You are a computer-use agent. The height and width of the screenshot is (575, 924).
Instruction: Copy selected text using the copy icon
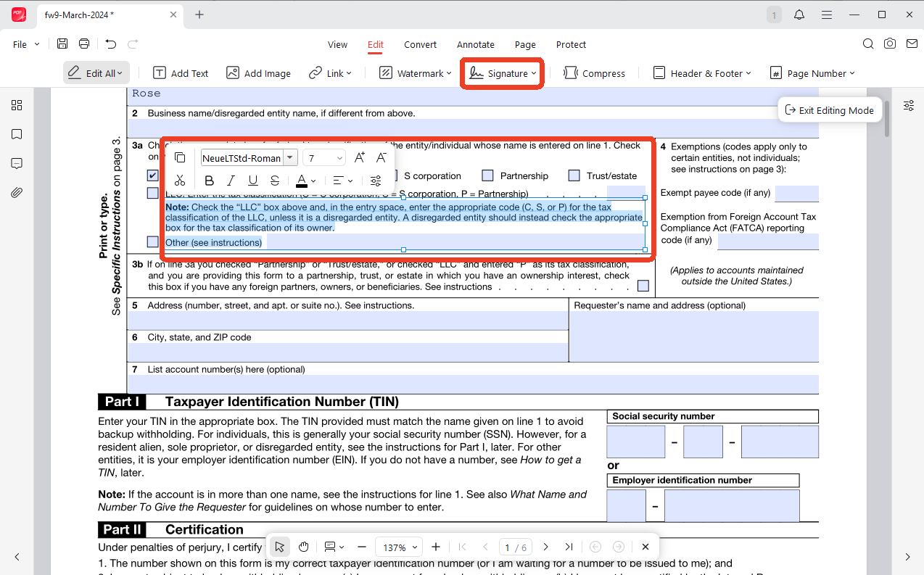180,158
